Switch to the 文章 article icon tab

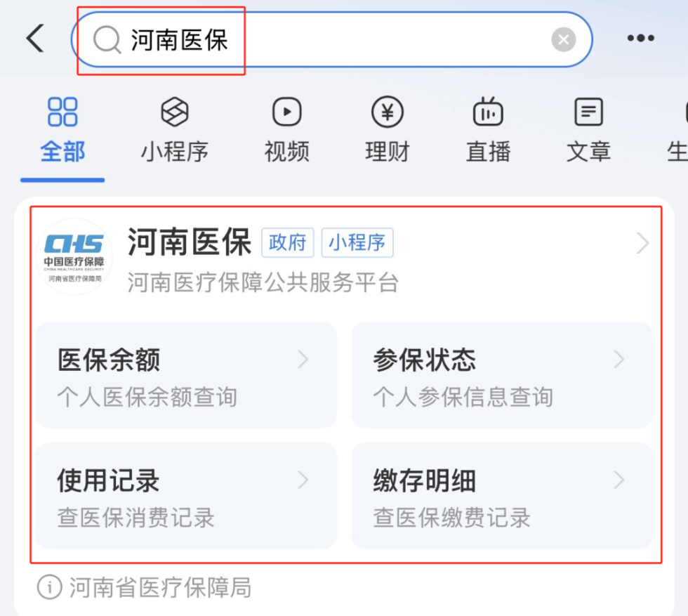point(588,130)
